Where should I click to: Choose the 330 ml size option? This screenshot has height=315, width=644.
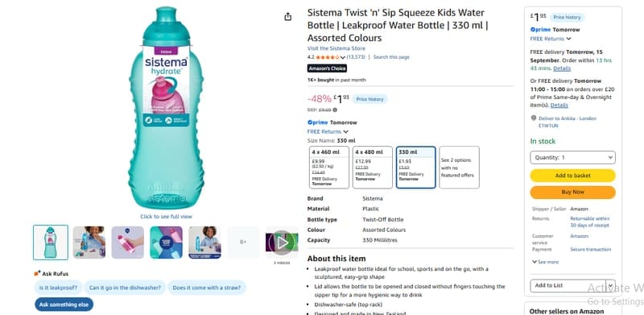(416, 168)
